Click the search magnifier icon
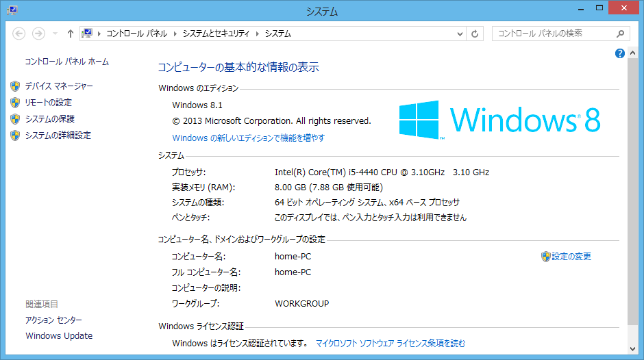Screen dimensions: 644x360 [x=621, y=34]
